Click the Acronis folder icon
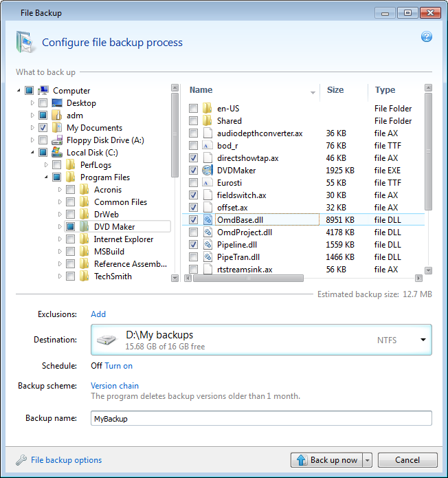 tap(85, 189)
